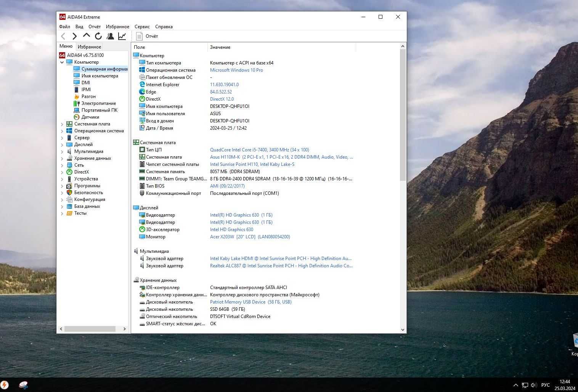Expand the Системная плата tree node
The width and height of the screenshot is (578, 392).
(x=62, y=124)
